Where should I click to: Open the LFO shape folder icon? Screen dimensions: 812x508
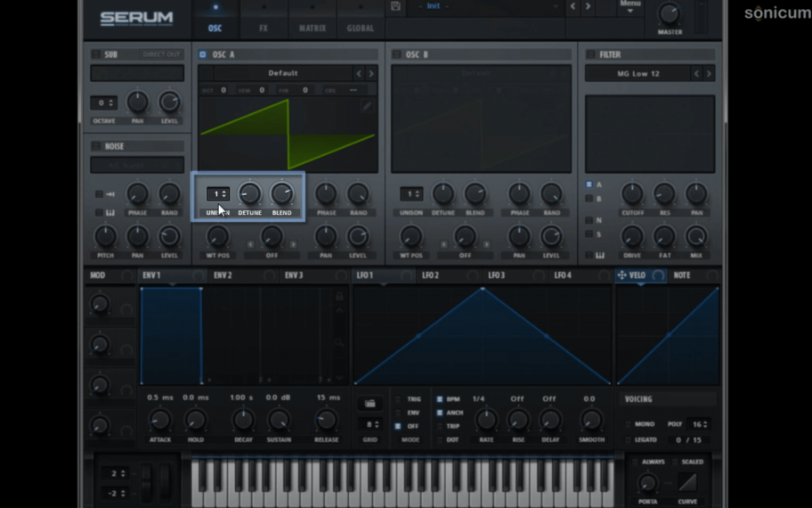pyautogui.click(x=369, y=404)
